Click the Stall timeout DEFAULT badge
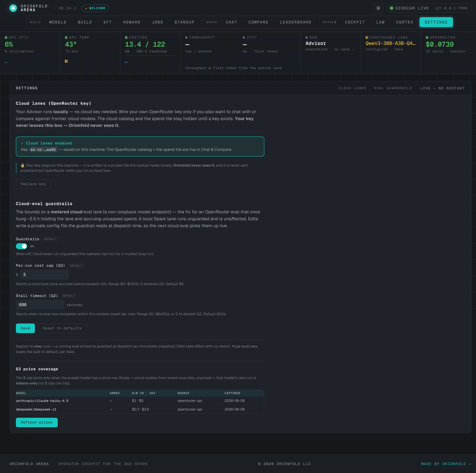 (69, 296)
